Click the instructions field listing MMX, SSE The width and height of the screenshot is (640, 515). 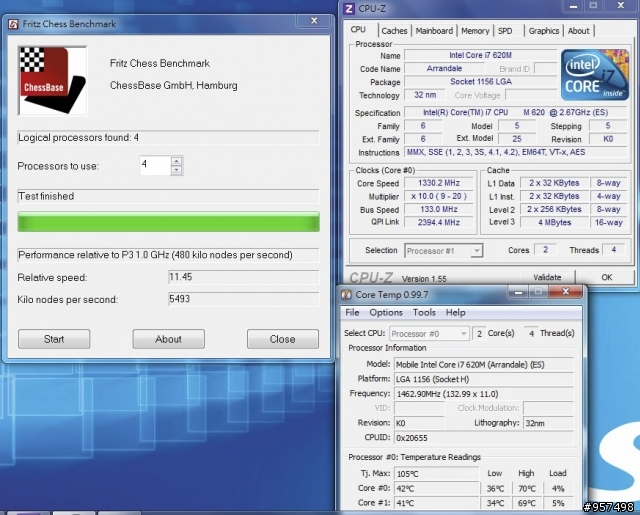pos(516,152)
